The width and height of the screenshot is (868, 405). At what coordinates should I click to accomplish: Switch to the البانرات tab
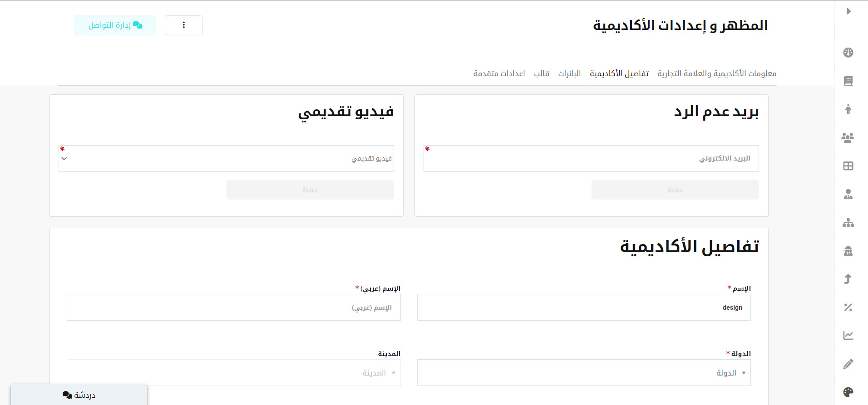click(569, 73)
